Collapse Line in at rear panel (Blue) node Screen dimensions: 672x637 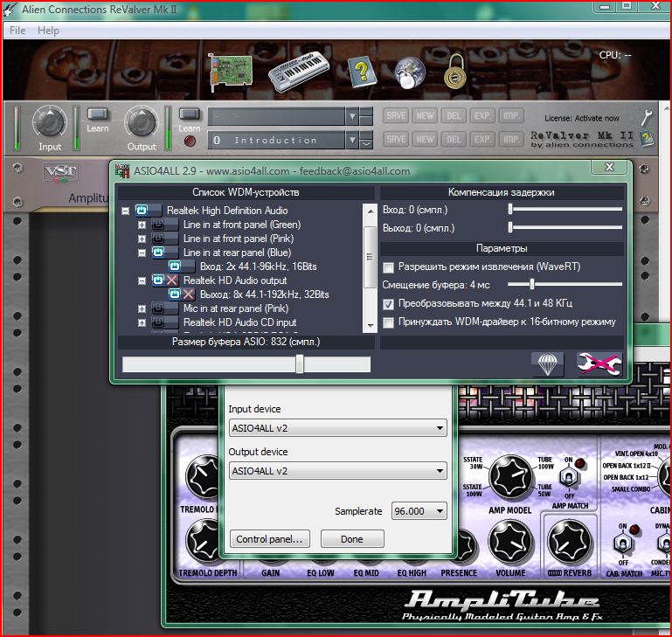[142, 253]
